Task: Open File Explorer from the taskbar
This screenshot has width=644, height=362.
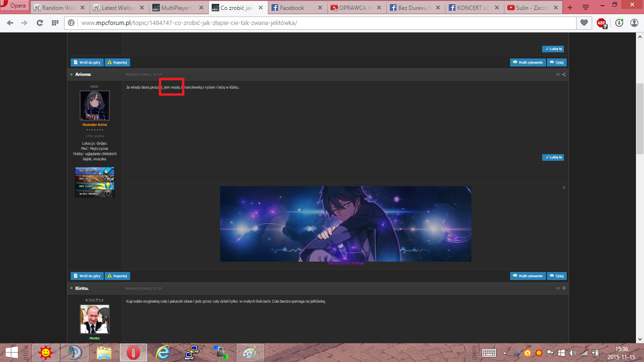Action: click(x=103, y=352)
